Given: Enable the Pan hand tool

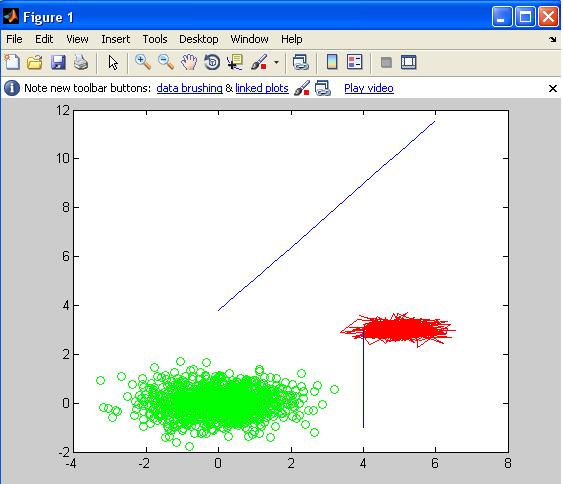Looking at the screenshot, I should (189, 62).
